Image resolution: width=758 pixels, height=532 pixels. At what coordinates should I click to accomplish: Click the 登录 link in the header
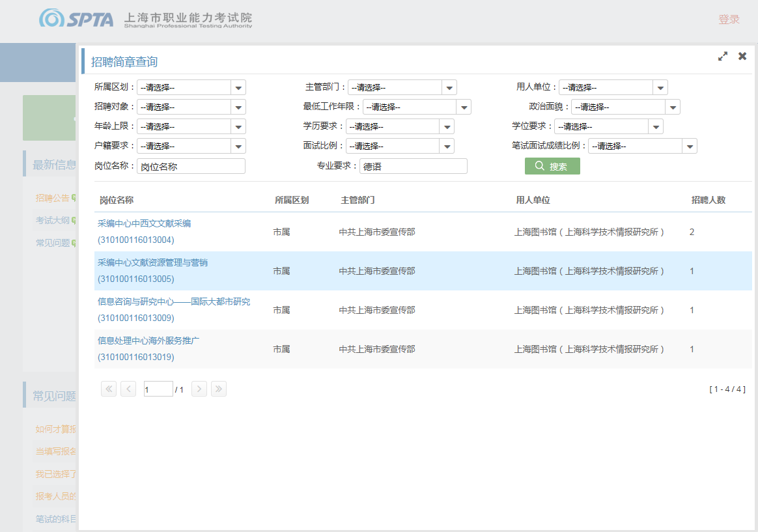pos(729,20)
